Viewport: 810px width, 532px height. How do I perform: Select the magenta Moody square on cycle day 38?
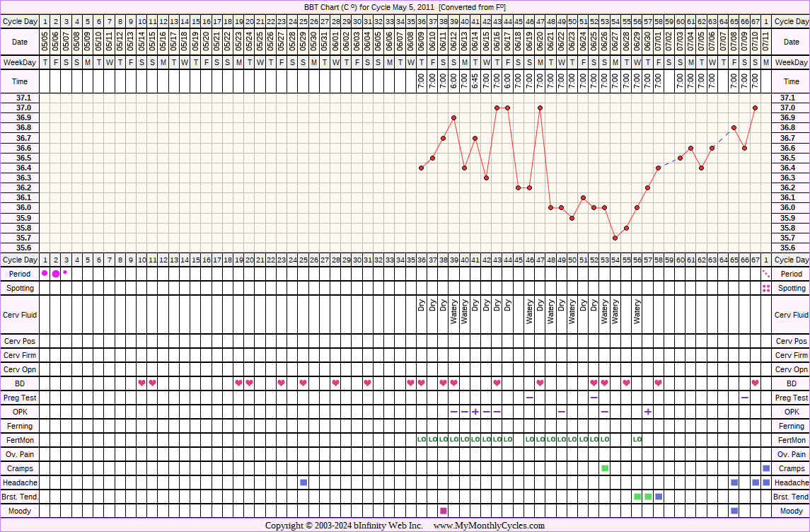click(x=444, y=511)
